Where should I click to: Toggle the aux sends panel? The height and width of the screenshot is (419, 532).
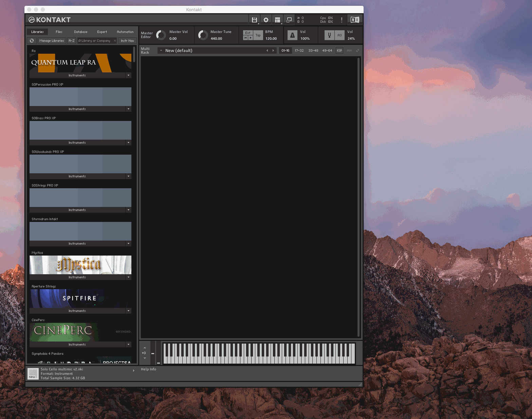tap(349, 51)
